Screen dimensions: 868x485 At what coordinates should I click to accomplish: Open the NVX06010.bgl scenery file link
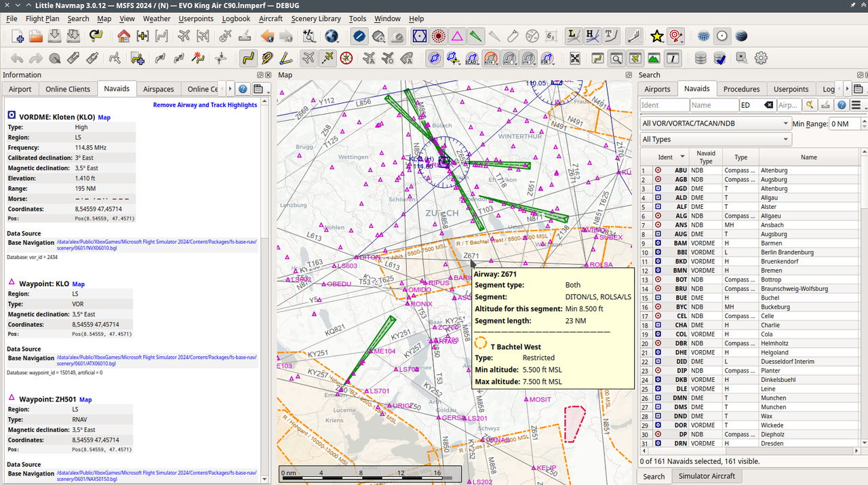(157, 246)
